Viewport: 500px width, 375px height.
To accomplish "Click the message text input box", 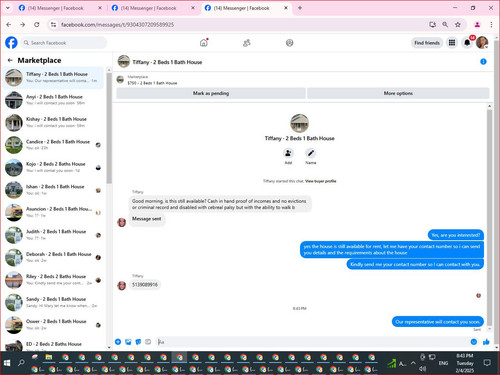I will tap(312, 342).
